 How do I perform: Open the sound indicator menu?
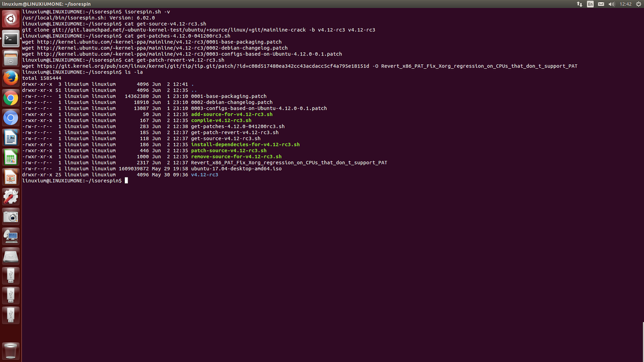coord(612,4)
